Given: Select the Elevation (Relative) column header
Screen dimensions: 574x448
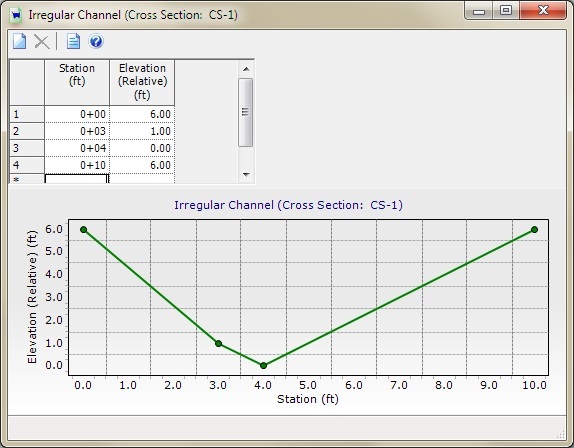Looking at the screenshot, I should [x=142, y=83].
